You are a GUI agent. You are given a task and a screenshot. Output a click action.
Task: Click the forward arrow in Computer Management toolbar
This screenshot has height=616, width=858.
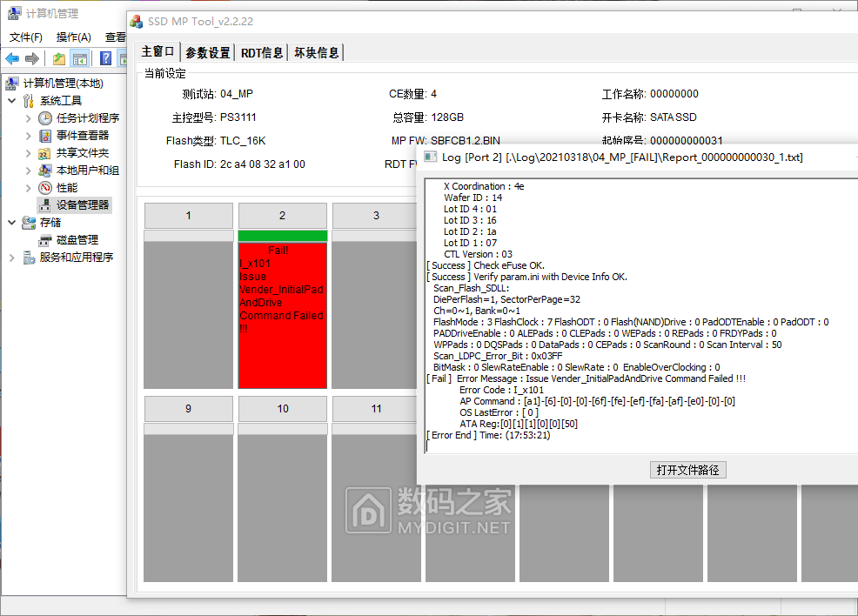point(32,58)
